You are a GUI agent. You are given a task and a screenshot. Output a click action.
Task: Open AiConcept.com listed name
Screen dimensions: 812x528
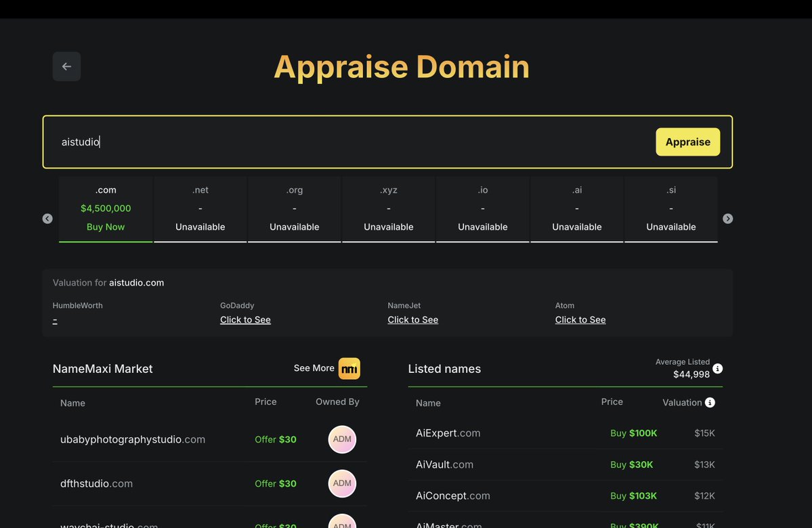pyautogui.click(x=452, y=496)
